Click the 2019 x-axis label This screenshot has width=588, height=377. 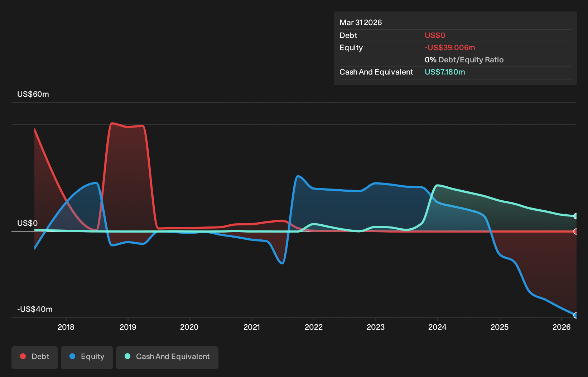pos(128,327)
